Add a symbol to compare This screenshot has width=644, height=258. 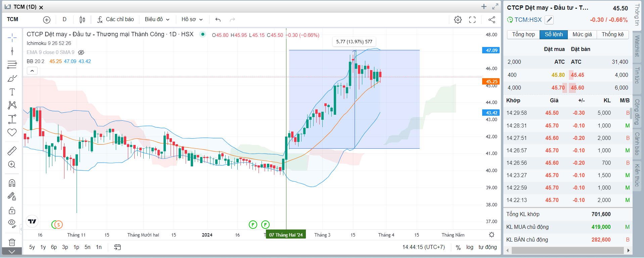[x=47, y=20]
